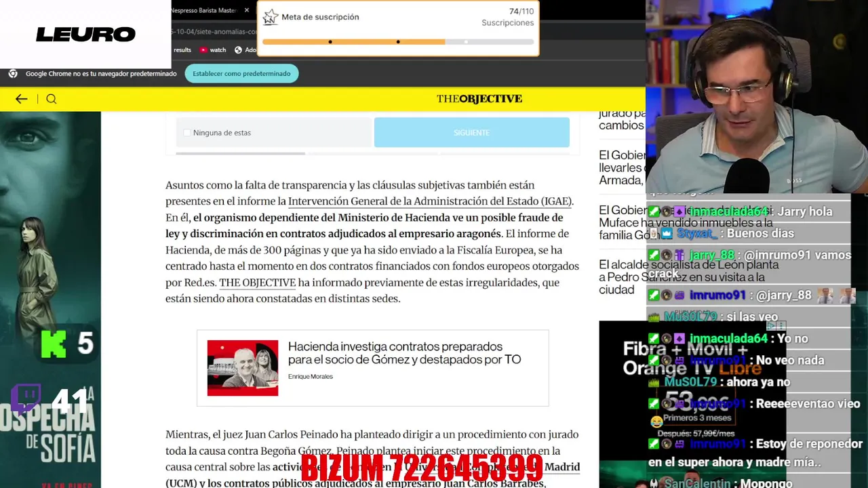
Task: Click the '74/110' subscription count text
Action: click(521, 12)
